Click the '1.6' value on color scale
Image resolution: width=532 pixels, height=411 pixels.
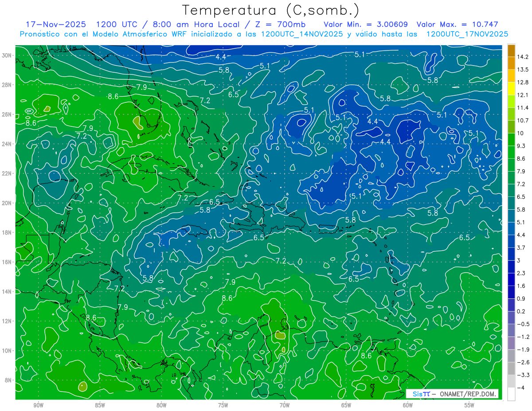(x=522, y=286)
